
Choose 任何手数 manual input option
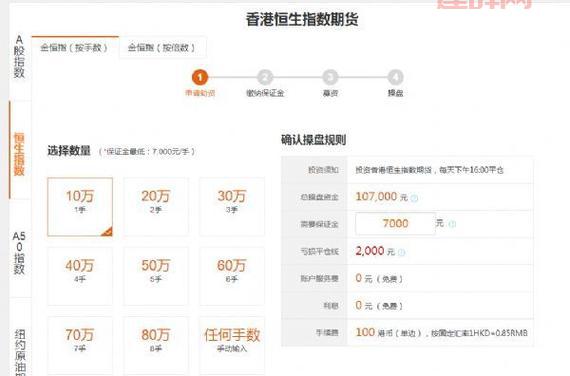[x=232, y=345]
